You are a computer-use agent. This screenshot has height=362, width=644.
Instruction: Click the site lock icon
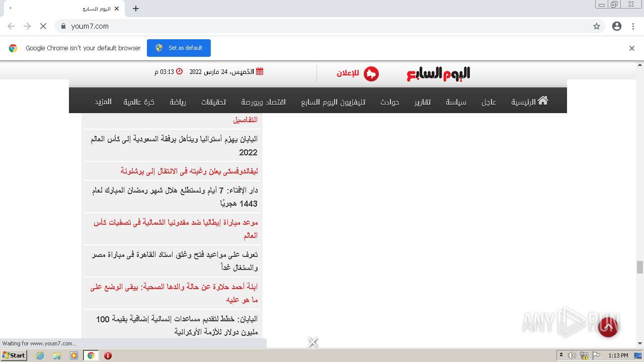[63, 26]
